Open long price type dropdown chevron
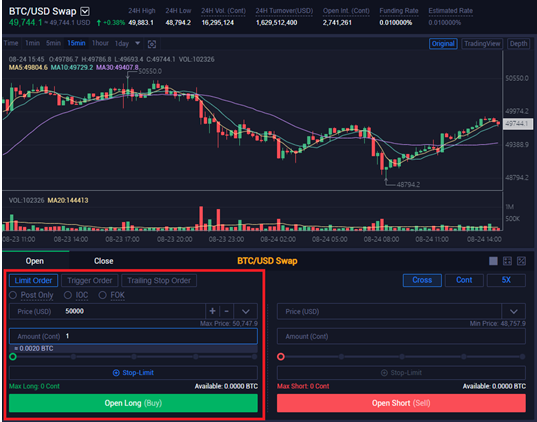Image resolution: width=537 pixels, height=422 pixels. coord(246,311)
